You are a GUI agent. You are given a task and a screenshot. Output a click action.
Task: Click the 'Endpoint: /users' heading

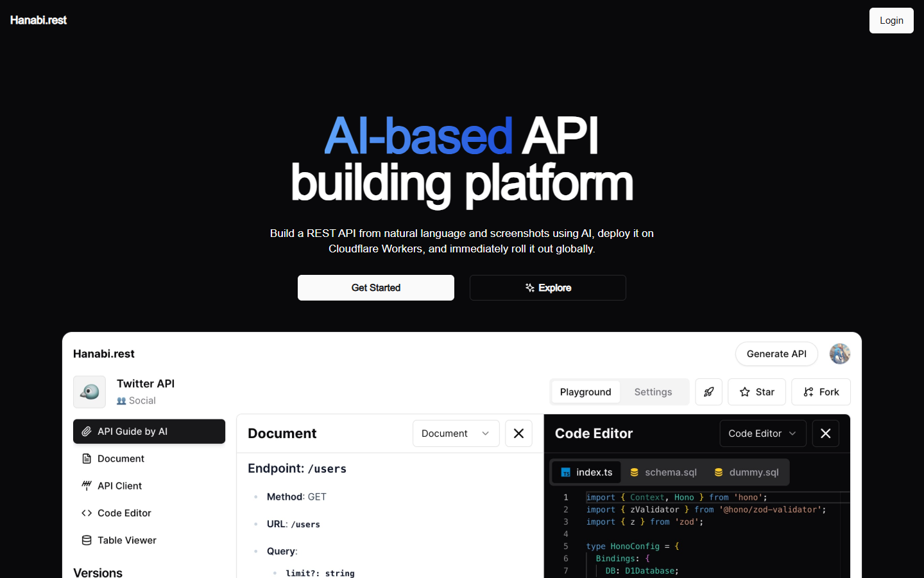point(297,469)
